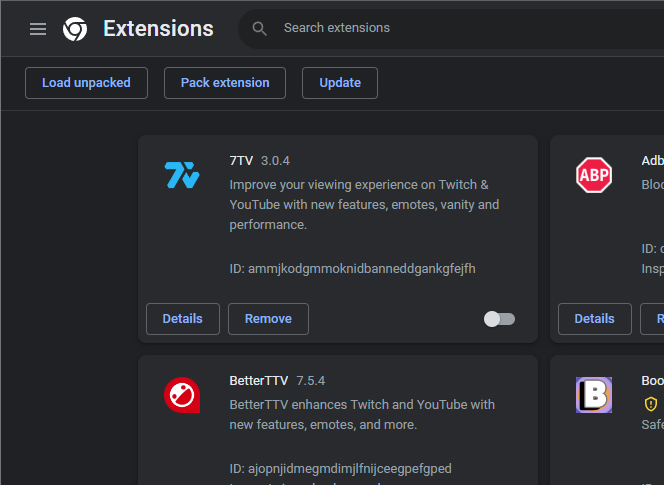Click the Adblock Plus ABP icon

594,175
